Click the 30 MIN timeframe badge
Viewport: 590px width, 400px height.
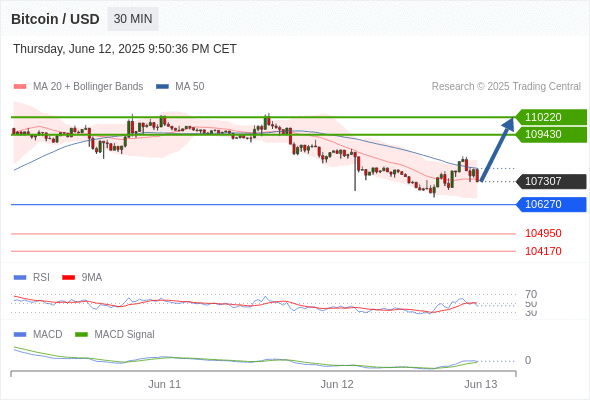click(x=133, y=19)
